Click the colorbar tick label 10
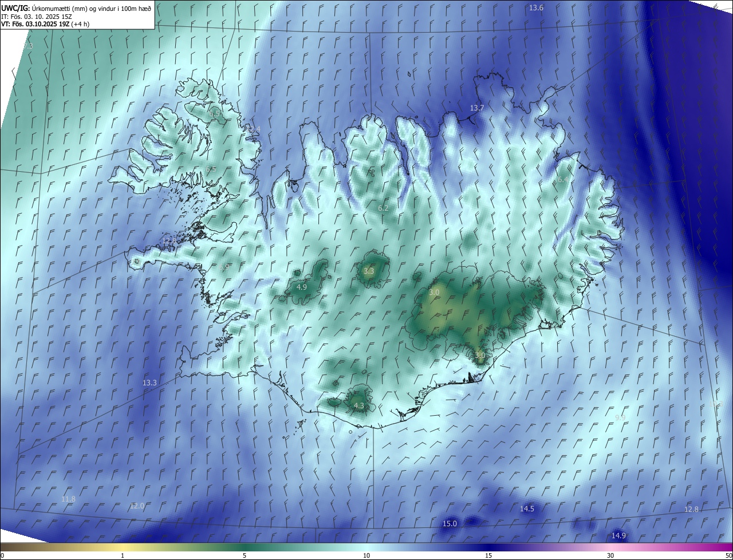 (366, 555)
